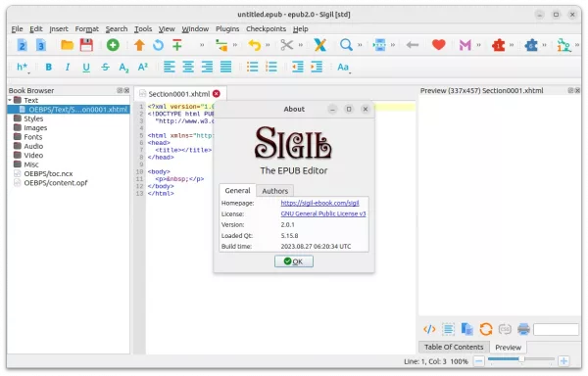Close the Section0001.xhtml tab
The height and width of the screenshot is (376, 588).
coord(217,94)
